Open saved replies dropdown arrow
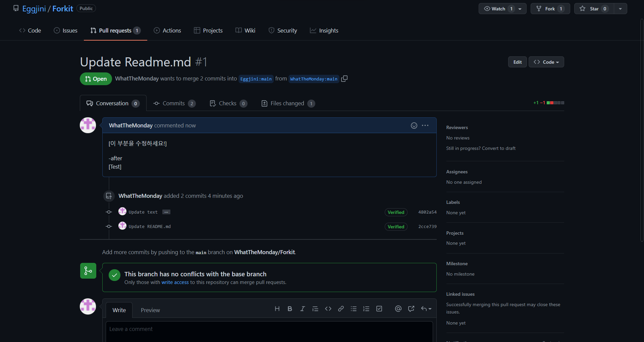This screenshot has height=342, width=644. click(426, 309)
